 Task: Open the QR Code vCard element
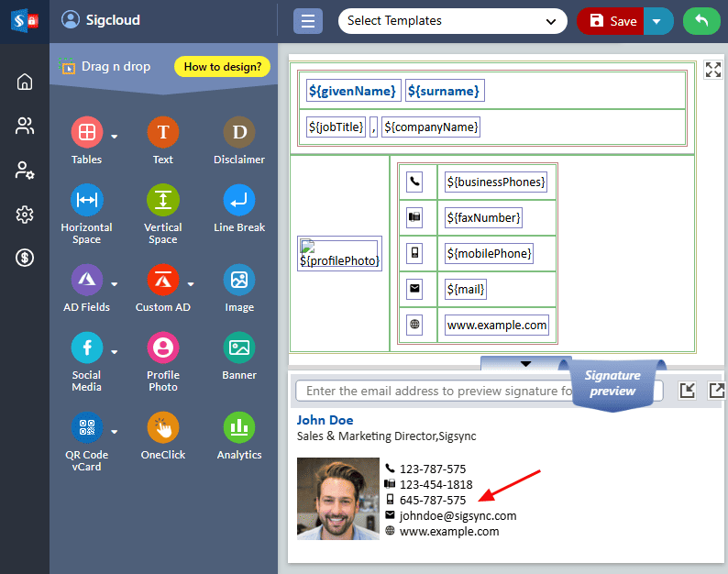point(86,427)
